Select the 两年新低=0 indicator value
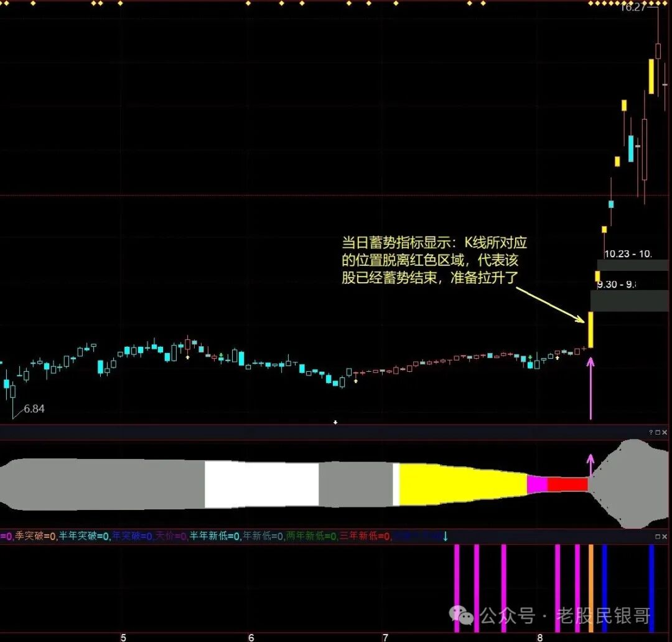The image size is (672, 642). tap(311, 536)
